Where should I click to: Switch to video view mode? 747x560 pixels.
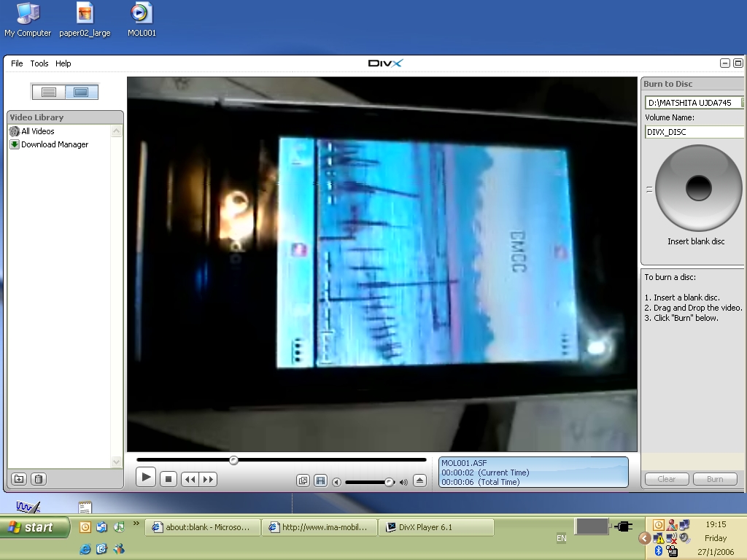pyautogui.click(x=81, y=92)
